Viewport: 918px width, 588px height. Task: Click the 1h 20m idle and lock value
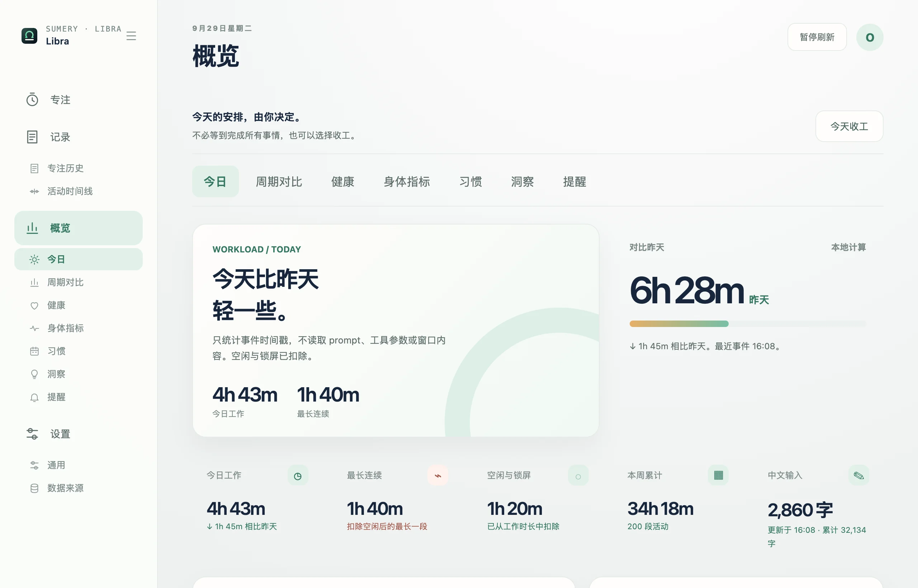tap(514, 509)
